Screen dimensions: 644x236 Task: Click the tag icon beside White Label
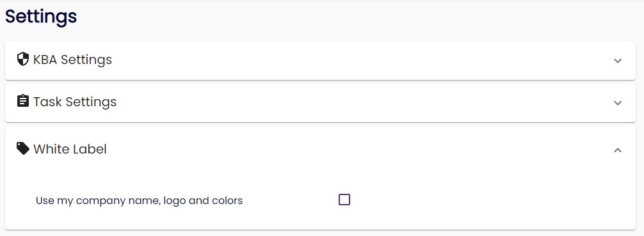click(22, 148)
